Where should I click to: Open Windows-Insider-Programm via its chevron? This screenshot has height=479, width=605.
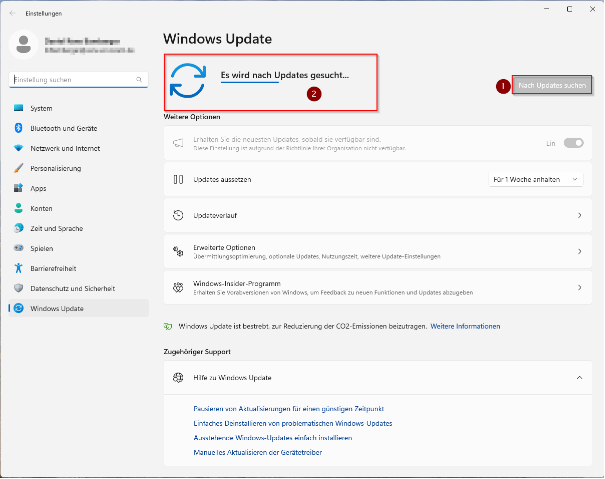(580, 288)
